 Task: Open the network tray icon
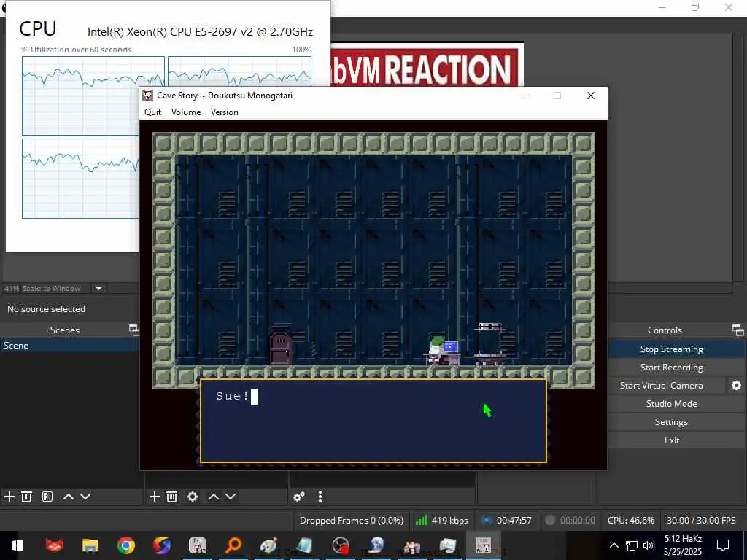click(632, 545)
